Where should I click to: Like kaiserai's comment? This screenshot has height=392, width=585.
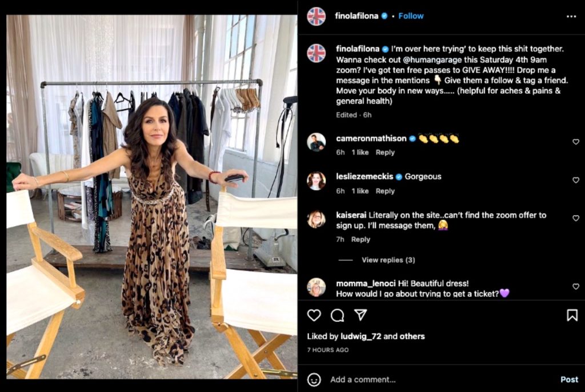[575, 218]
